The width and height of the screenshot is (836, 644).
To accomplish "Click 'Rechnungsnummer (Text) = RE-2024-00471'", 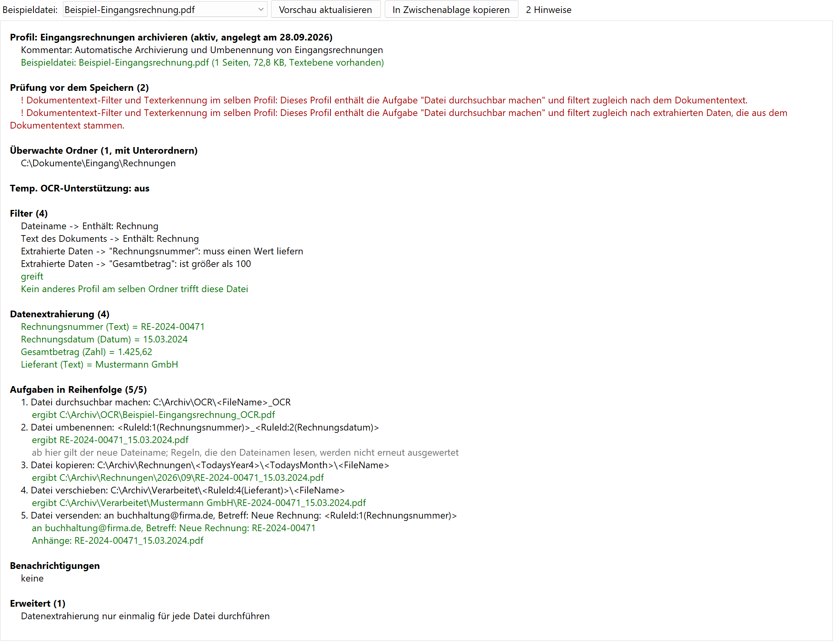I will pos(113,327).
